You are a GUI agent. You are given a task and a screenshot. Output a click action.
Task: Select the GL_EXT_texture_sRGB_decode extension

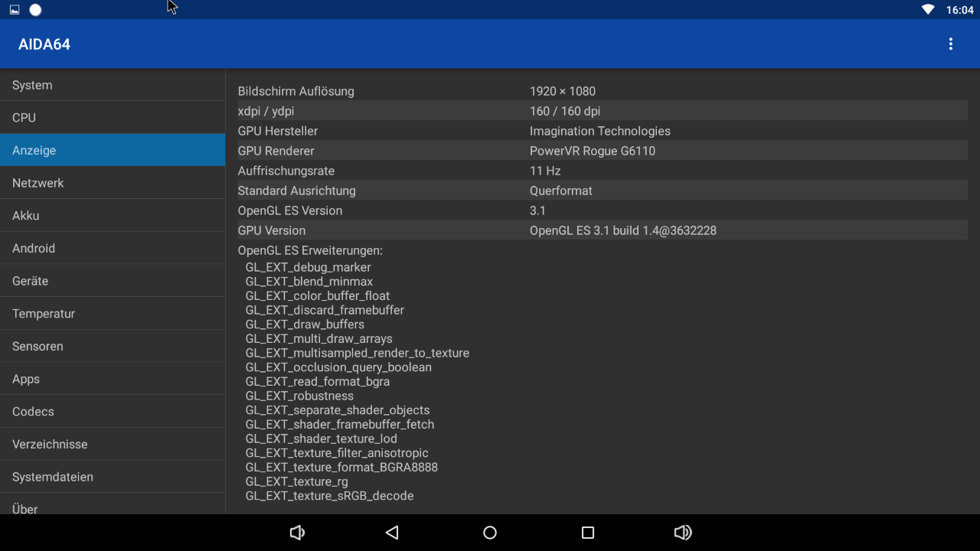tap(329, 496)
